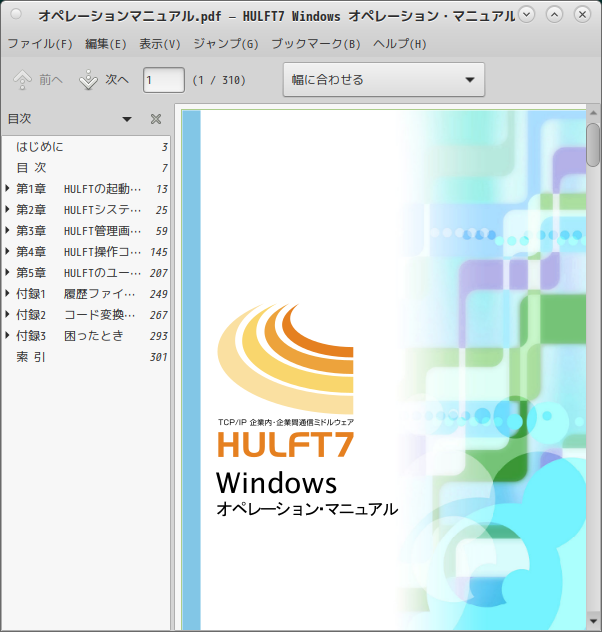This screenshot has width=602, height=632.
Task: Open the 表示(V) menu
Action: (160, 44)
